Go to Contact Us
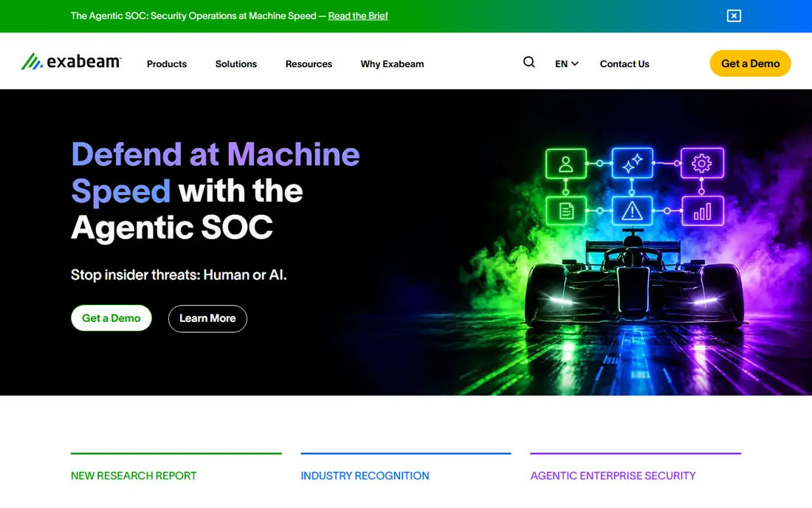Image resolution: width=812 pixels, height=508 pixels. [x=625, y=63]
